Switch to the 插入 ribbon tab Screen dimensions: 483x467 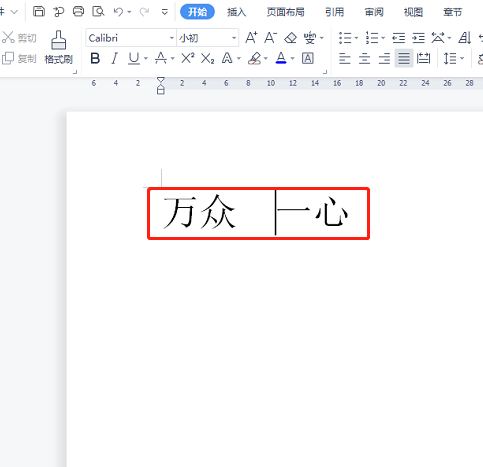[236, 12]
